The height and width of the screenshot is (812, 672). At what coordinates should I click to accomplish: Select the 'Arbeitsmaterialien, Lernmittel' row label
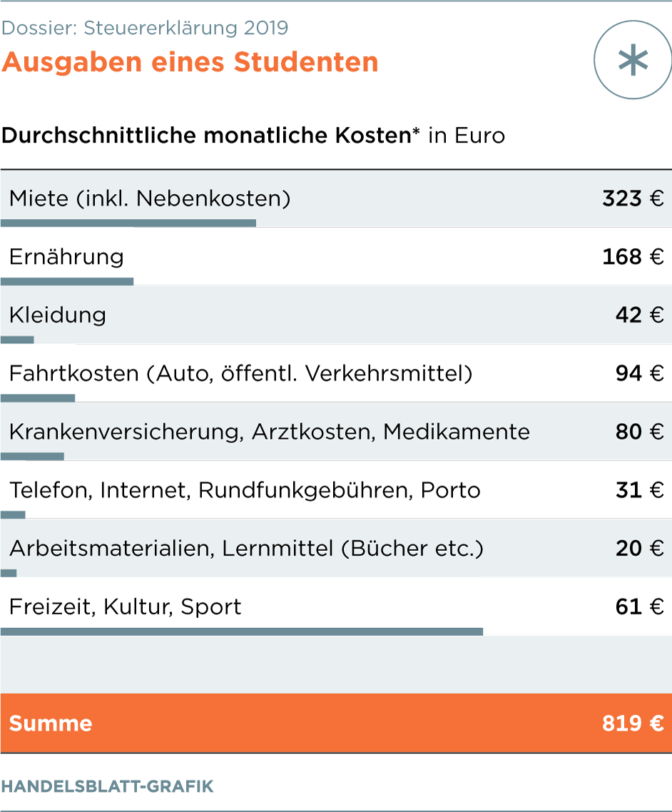coord(246,549)
